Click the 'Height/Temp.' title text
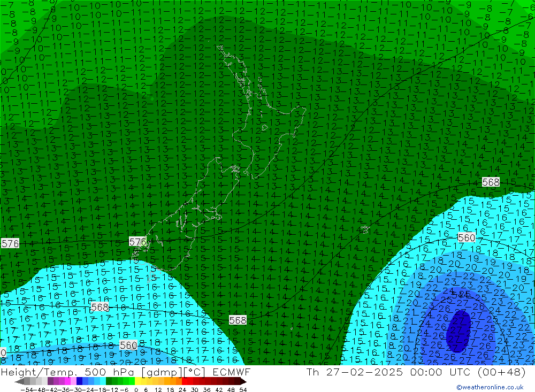The image size is (535, 392). (x=38, y=372)
